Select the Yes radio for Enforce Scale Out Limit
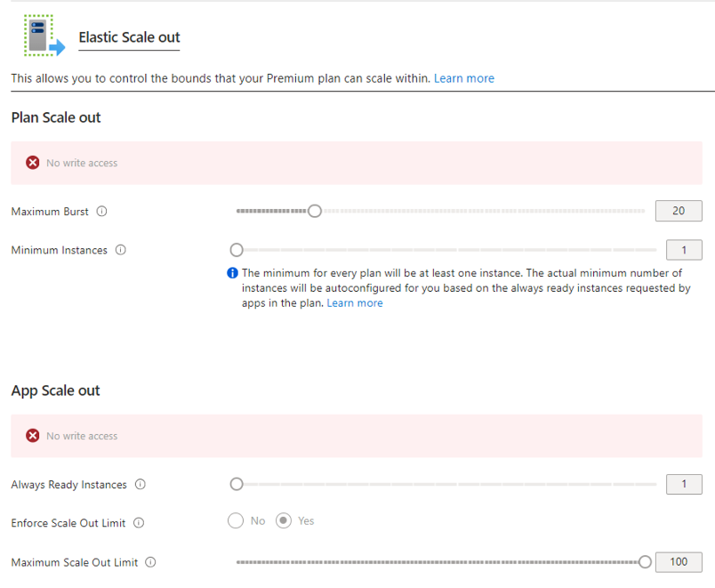 click(283, 522)
